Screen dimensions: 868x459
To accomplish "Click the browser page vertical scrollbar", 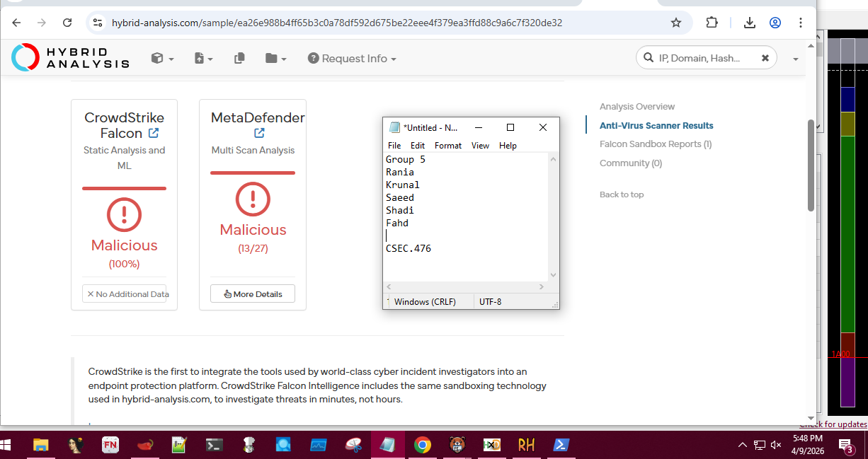I will click(811, 165).
